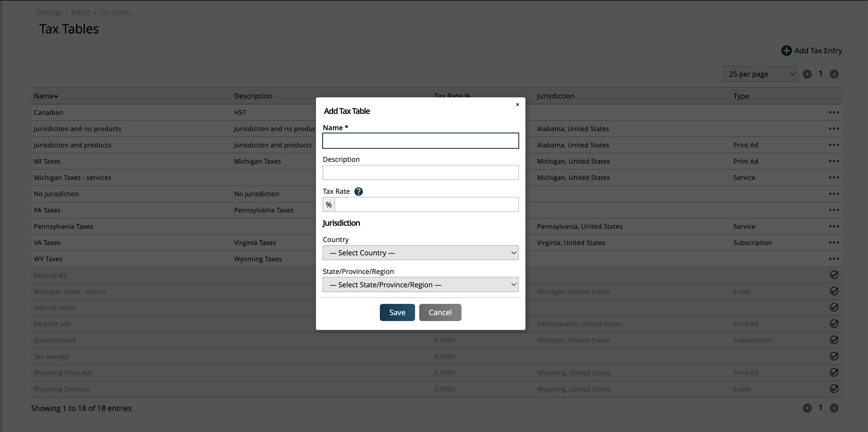
Task: Open the Select State/Province/Region dropdown
Action: tap(420, 285)
